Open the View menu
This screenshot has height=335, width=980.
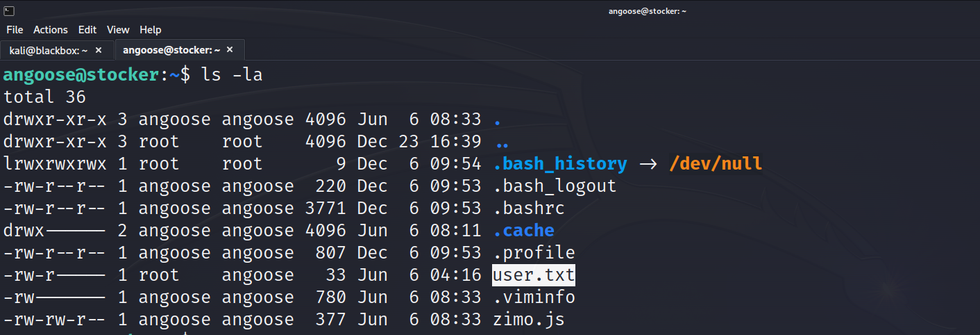tap(118, 30)
